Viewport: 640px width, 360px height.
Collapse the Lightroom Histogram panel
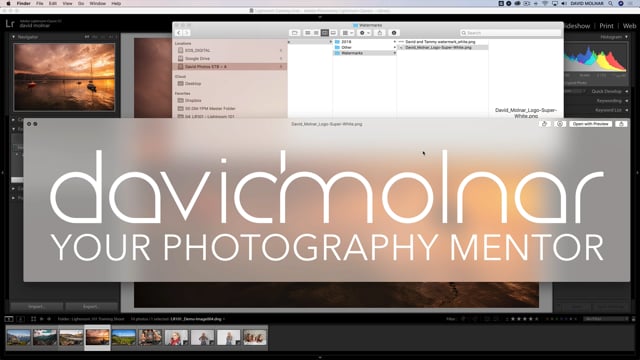626,37
